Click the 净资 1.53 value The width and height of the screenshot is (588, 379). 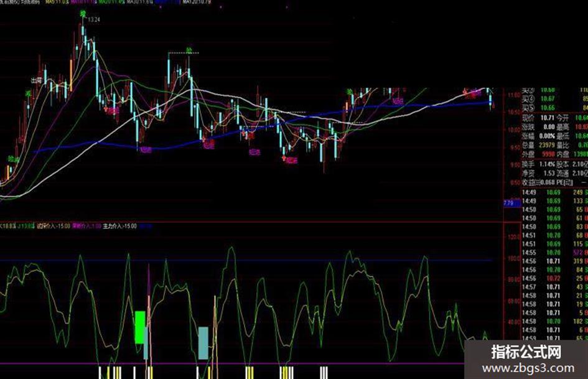pos(549,174)
